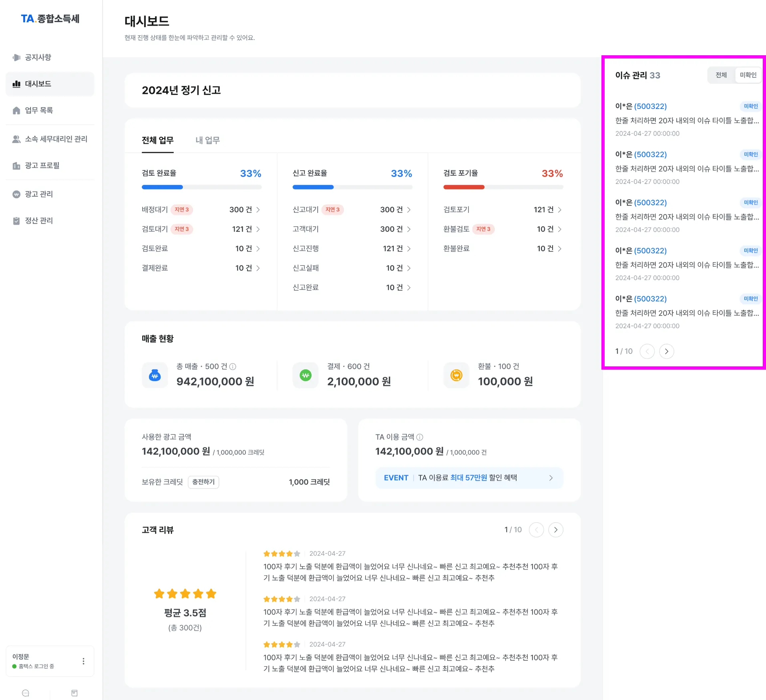Screen dimensions: 766x700
Task: Open the three-dot menu next to 이정문
Action: pos(83,661)
